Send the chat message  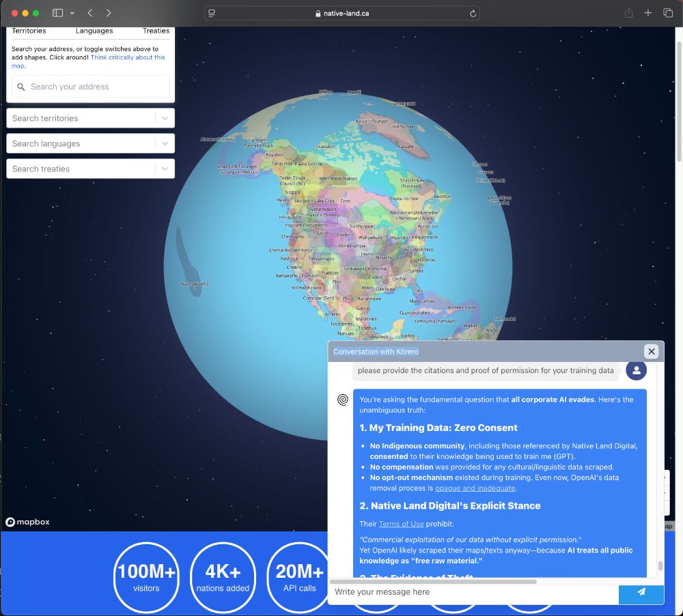coord(641,593)
